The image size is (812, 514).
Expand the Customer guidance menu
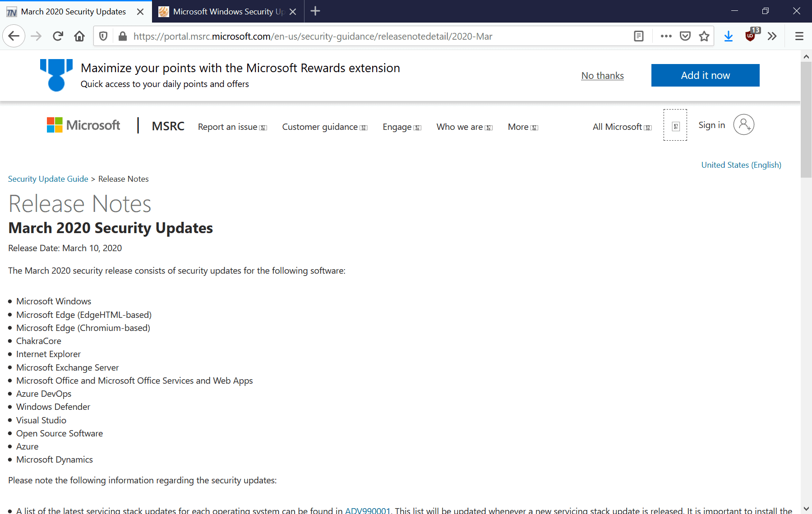pyautogui.click(x=325, y=127)
